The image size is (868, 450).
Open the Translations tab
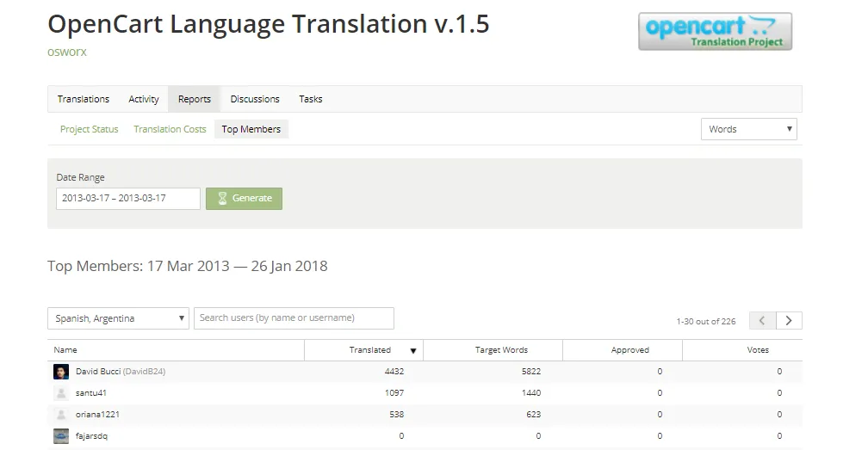[84, 99]
